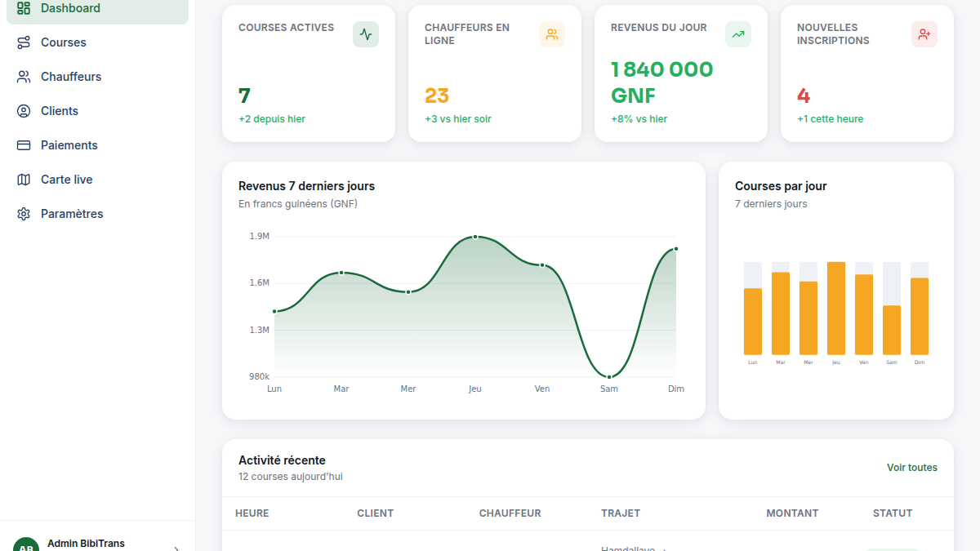
Task: Click the trending-up icon on Revenus du jour
Action: pos(738,34)
